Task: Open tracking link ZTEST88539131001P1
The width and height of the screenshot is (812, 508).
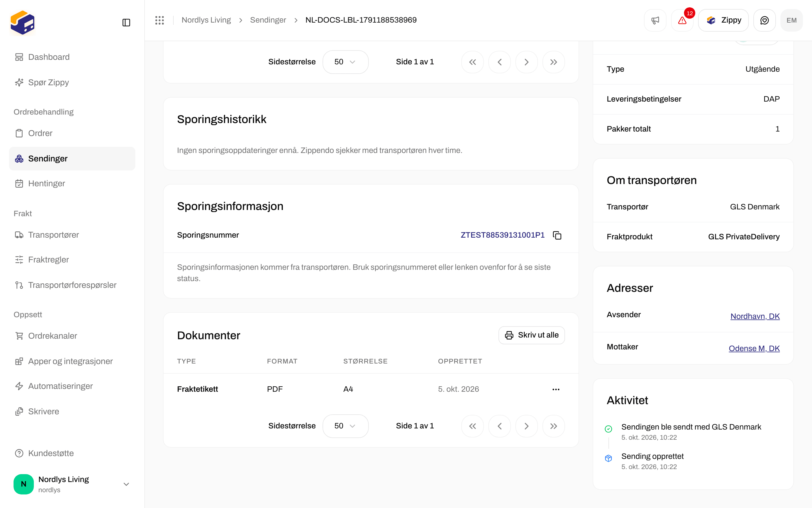Action: point(502,235)
